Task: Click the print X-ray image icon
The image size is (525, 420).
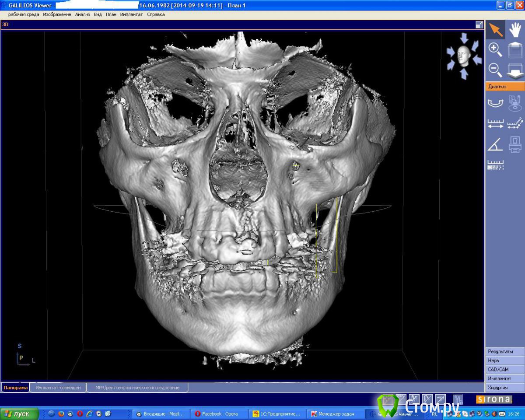Action: pos(515,145)
